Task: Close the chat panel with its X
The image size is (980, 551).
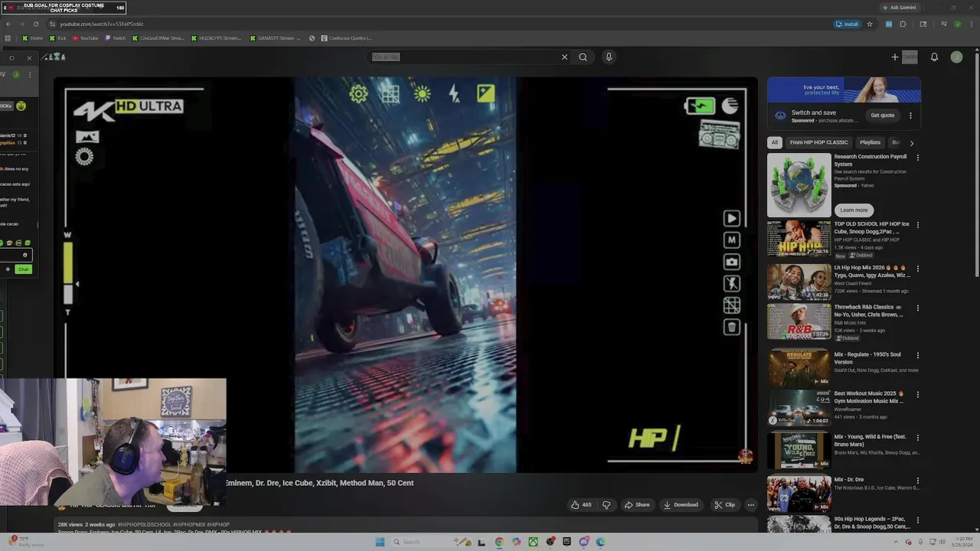Action: tap(29, 58)
